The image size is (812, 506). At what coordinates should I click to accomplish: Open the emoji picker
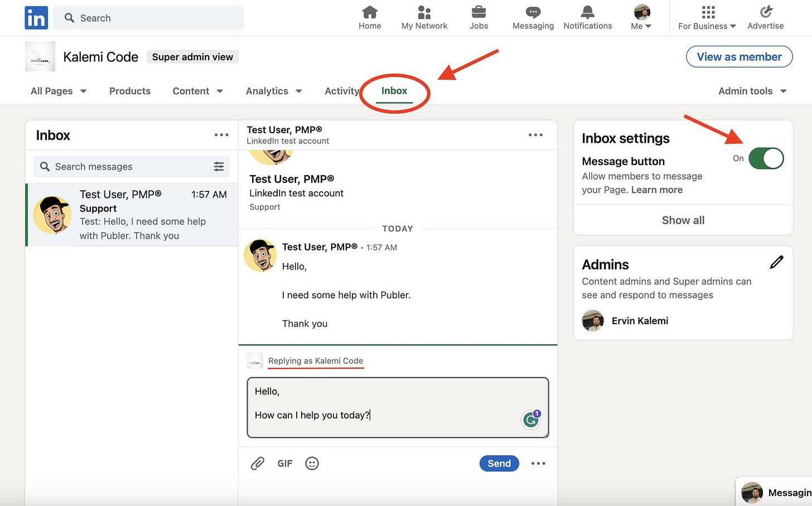(312, 463)
